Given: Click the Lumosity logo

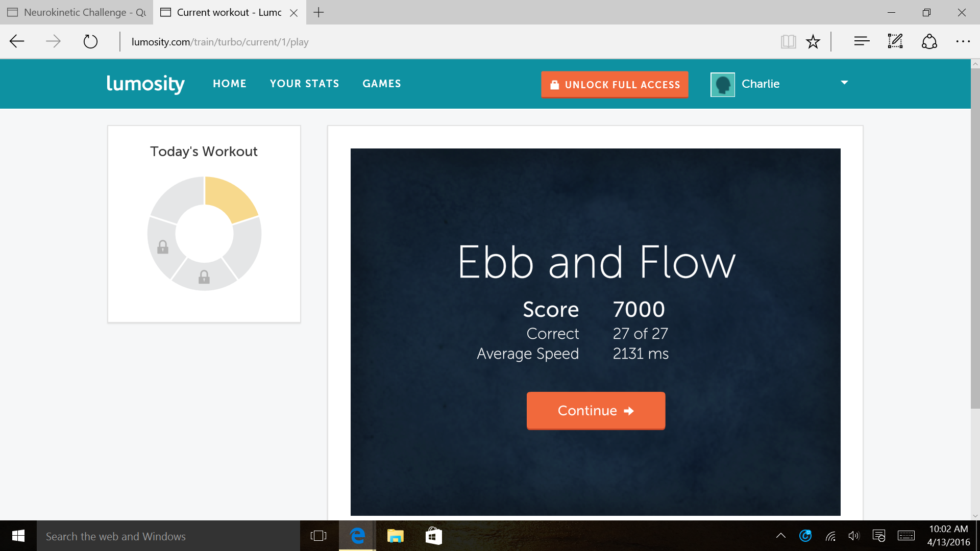Looking at the screenshot, I should coord(145,84).
